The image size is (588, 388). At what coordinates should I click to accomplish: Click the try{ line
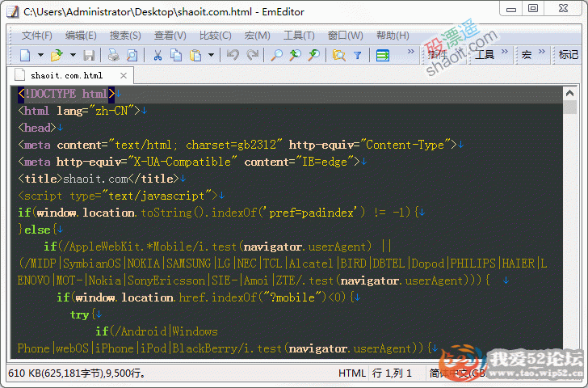[86, 314]
